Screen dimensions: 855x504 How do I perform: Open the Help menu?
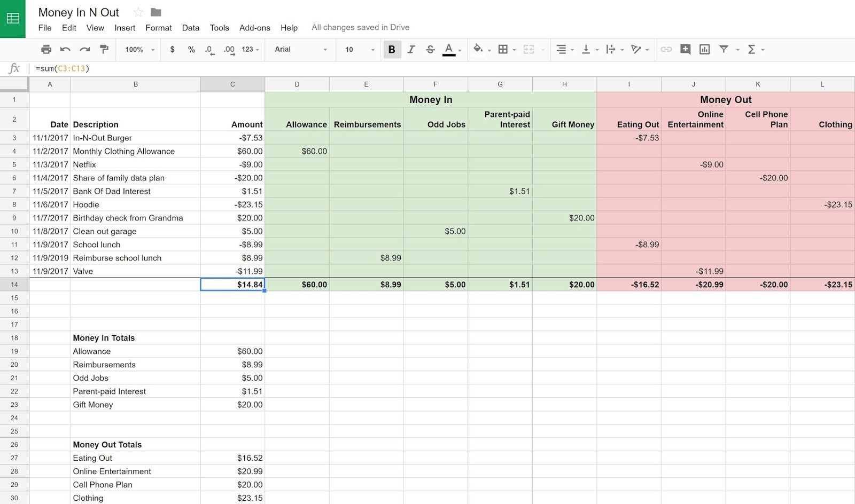pyautogui.click(x=289, y=28)
